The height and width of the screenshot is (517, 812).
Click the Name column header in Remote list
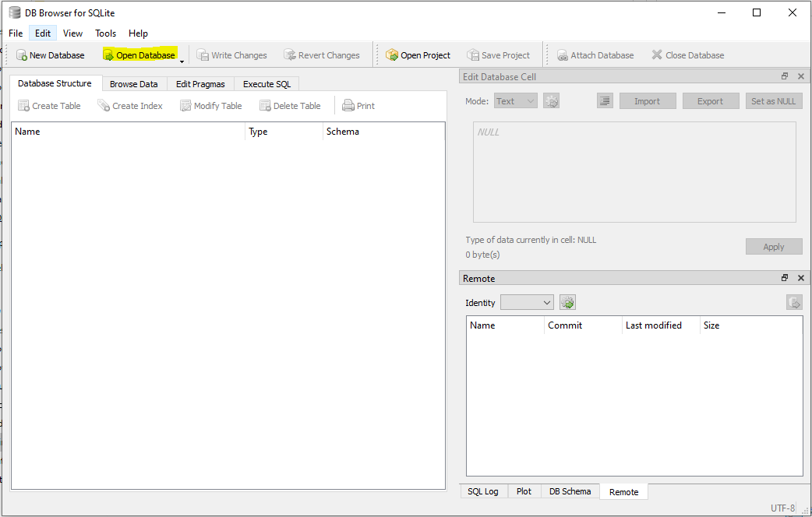pyautogui.click(x=505, y=325)
